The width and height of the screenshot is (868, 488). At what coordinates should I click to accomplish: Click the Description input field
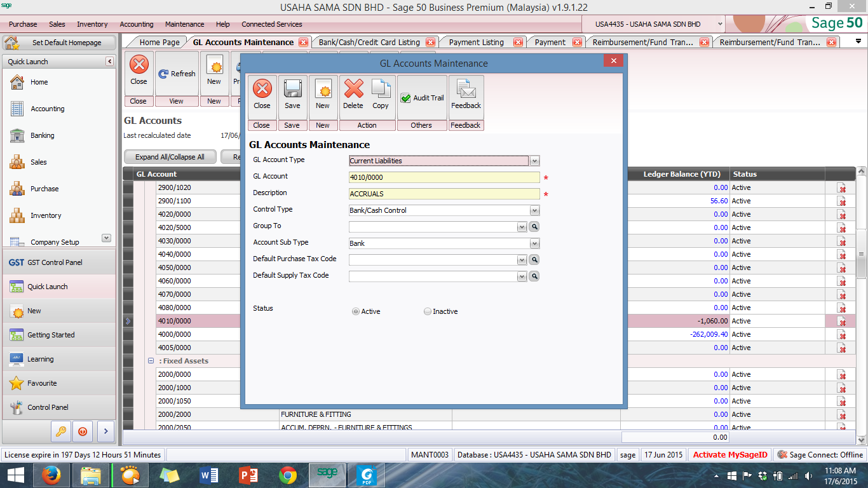coord(444,194)
